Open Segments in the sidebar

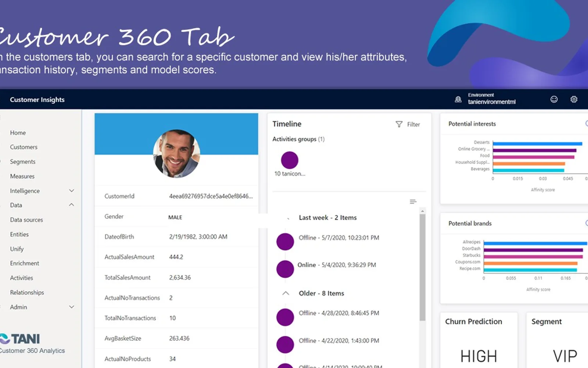point(23,162)
